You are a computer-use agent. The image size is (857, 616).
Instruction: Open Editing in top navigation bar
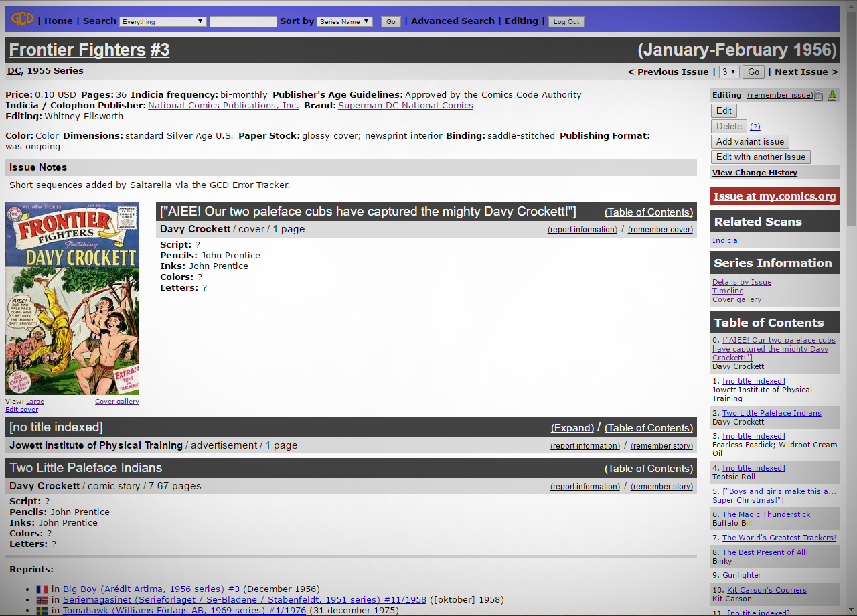click(522, 21)
